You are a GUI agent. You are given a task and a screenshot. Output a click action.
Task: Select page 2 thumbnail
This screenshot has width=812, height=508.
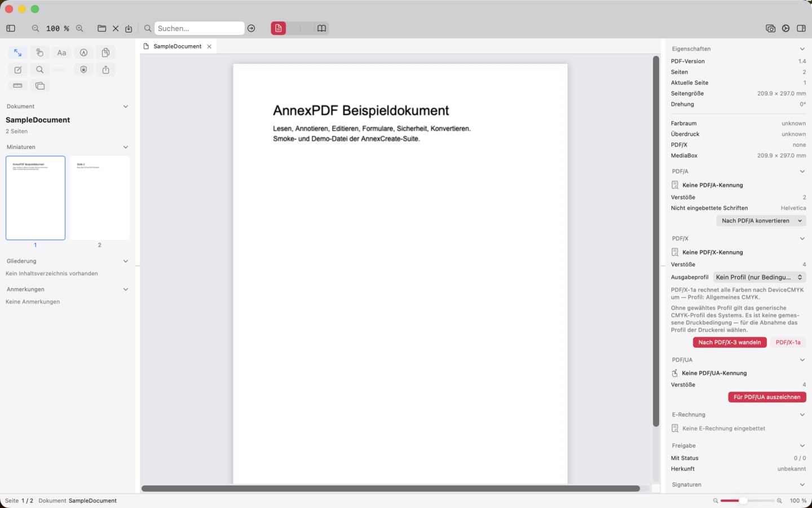click(100, 198)
